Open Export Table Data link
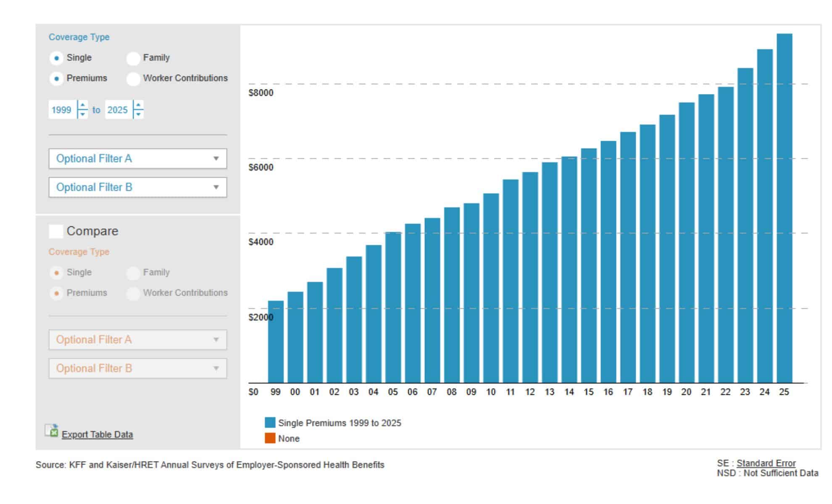This screenshot has width=832, height=504. tap(97, 435)
